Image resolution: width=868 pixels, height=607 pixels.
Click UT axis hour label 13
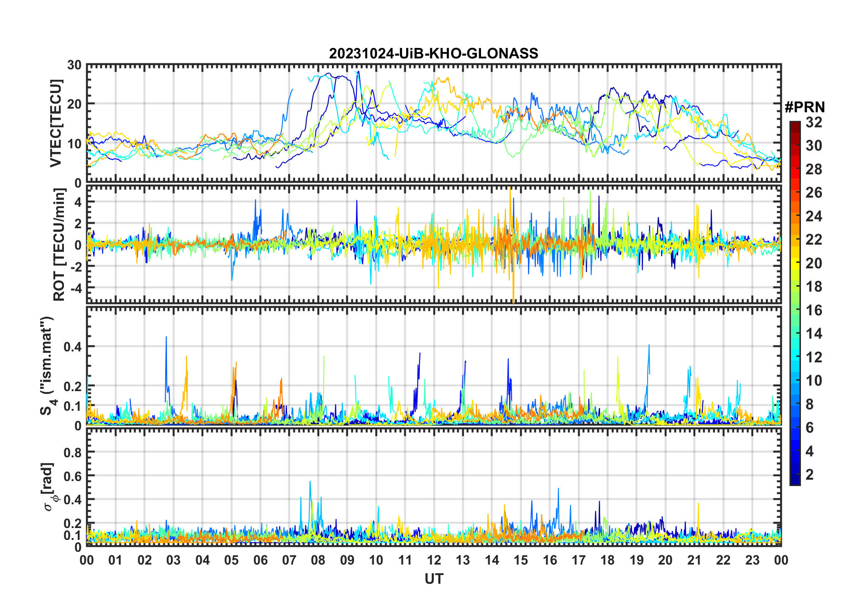pyautogui.click(x=463, y=560)
